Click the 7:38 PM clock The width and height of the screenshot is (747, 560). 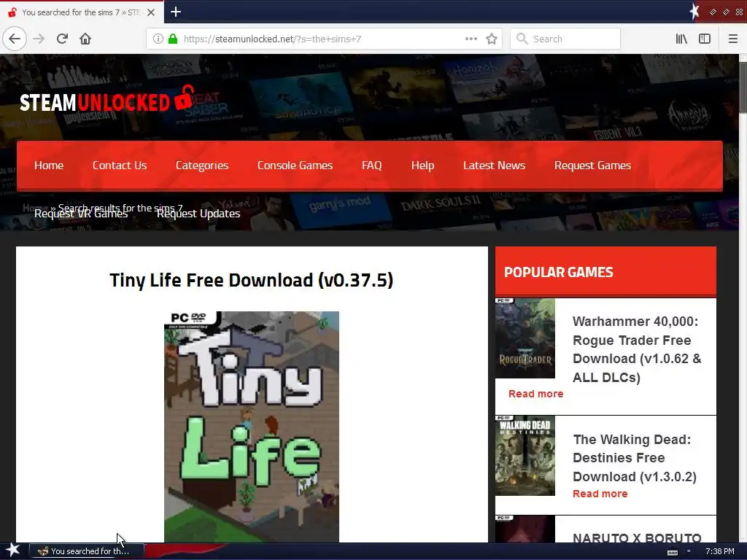point(719,551)
